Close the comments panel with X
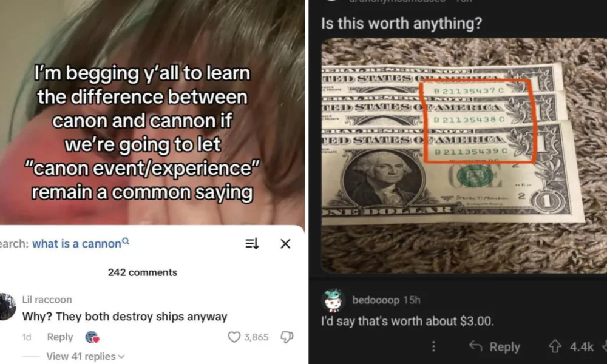Viewport: 607px width, 364px height. click(285, 244)
